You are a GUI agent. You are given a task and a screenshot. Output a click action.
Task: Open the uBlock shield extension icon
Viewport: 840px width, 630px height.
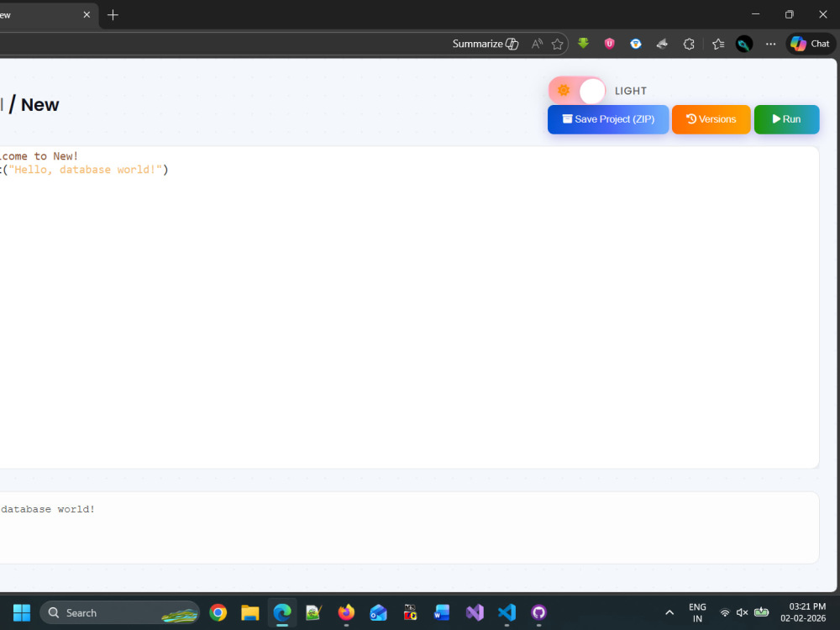pos(609,44)
